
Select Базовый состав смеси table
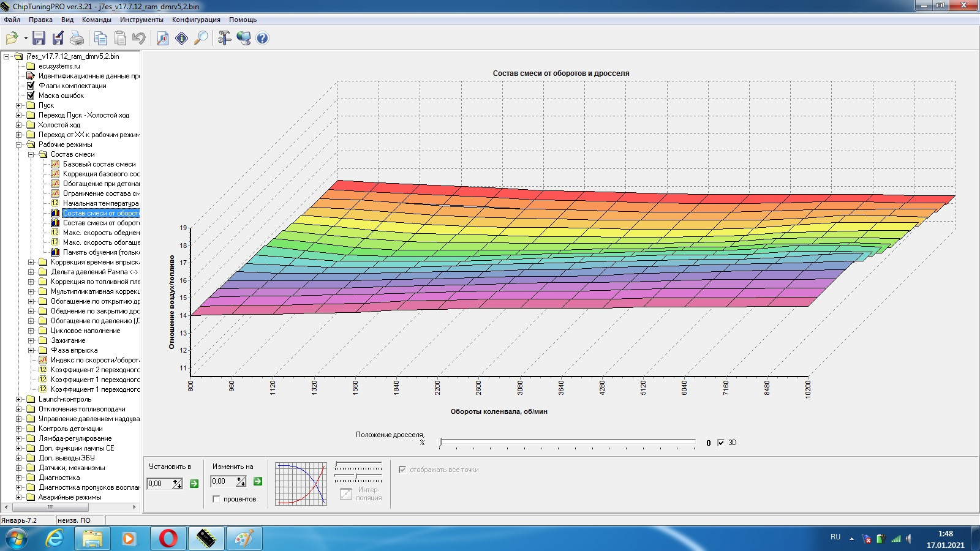tap(99, 164)
